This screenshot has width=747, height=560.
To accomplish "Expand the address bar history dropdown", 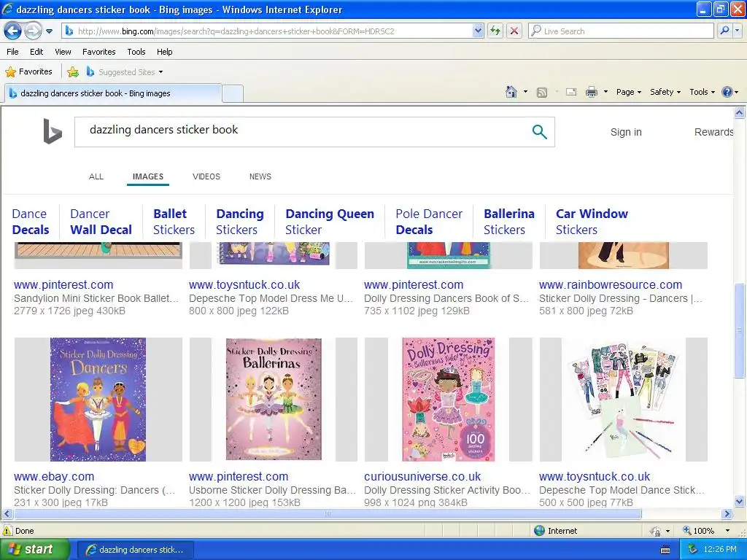I will pyautogui.click(x=478, y=31).
